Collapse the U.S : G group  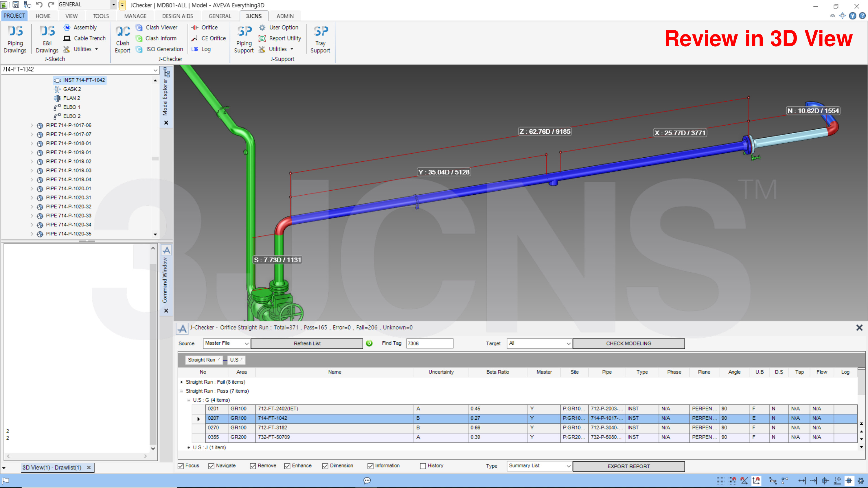tap(189, 400)
